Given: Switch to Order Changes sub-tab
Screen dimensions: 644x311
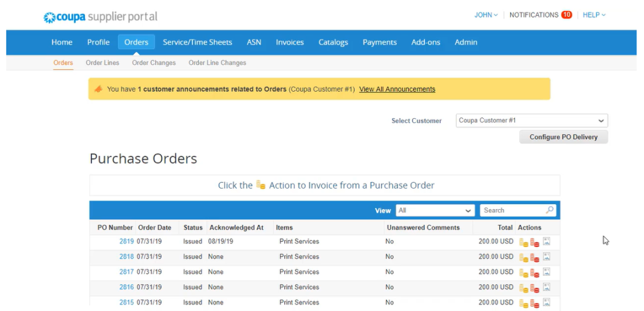Looking at the screenshot, I should tap(154, 63).
